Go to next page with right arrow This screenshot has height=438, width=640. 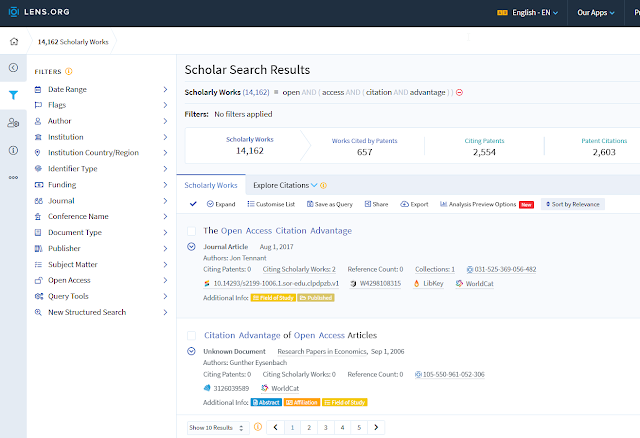pos(376,427)
